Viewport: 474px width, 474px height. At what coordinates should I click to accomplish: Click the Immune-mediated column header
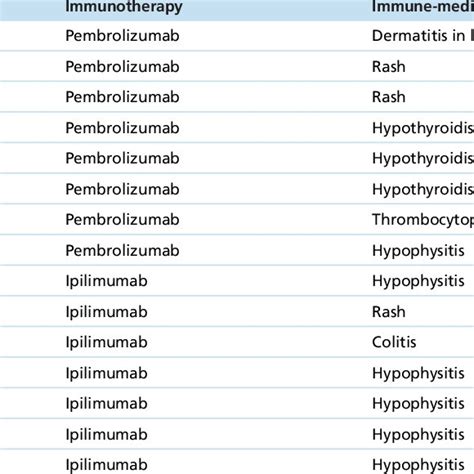(x=423, y=7)
